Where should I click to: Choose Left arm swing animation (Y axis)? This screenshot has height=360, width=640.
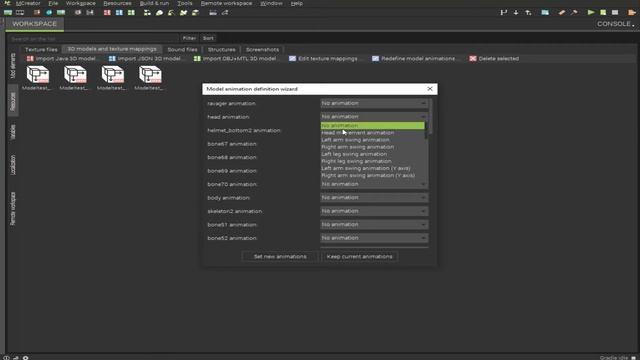click(x=373, y=168)
